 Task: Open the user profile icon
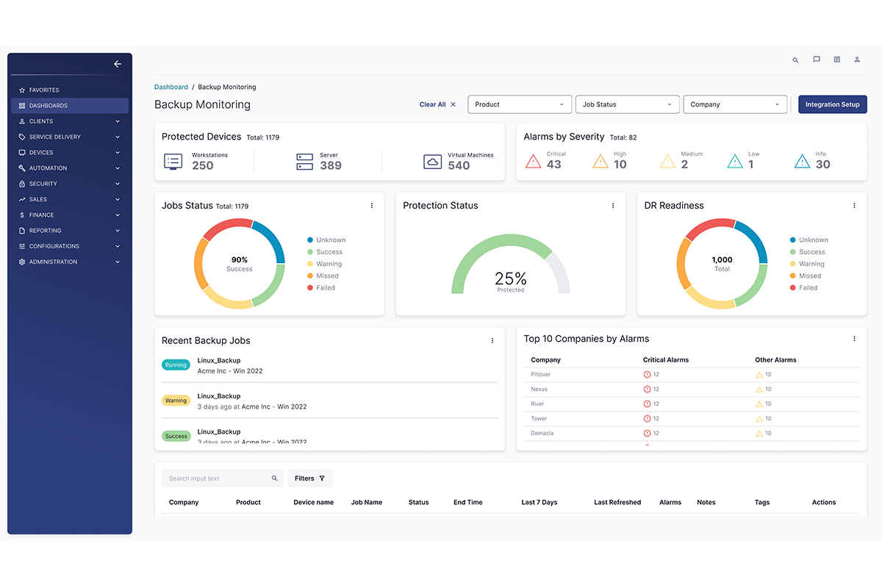(857, 60)
